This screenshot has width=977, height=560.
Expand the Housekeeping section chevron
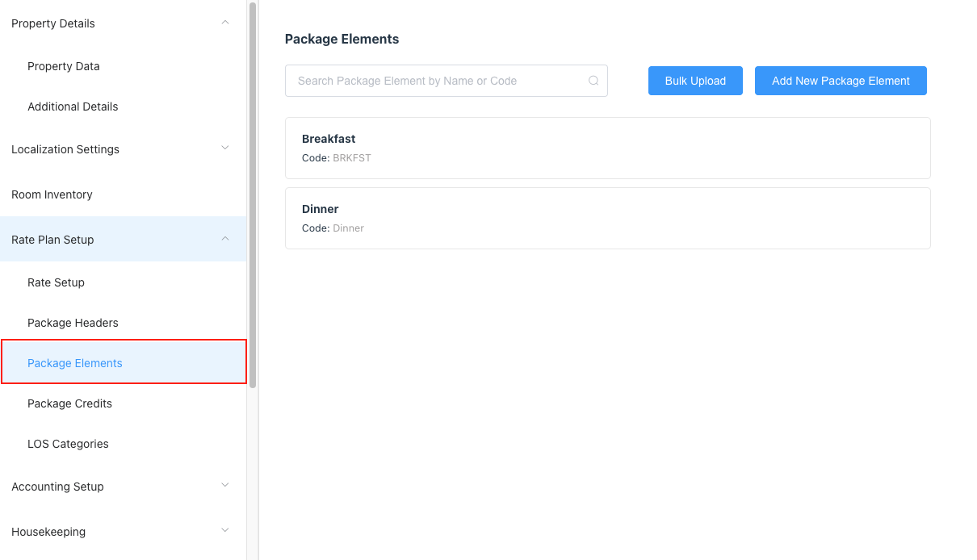[225, 530]
